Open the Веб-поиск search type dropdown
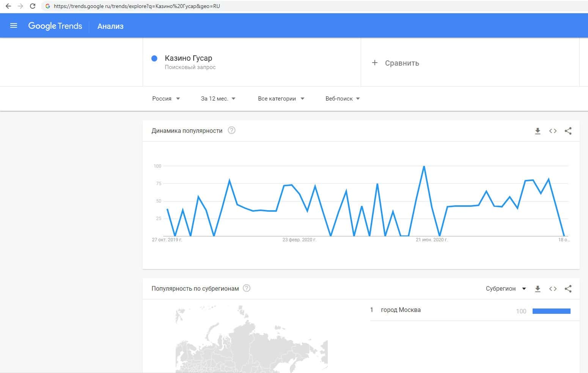Screen dimensions: 588x373 (x=343, y=99)
